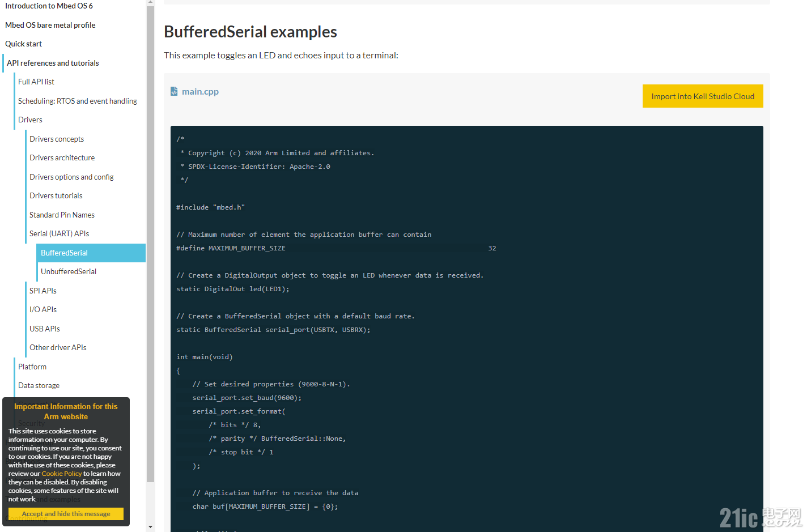Open the main.cpp file link
Screen dimensions: 807x532
[200, 91]
